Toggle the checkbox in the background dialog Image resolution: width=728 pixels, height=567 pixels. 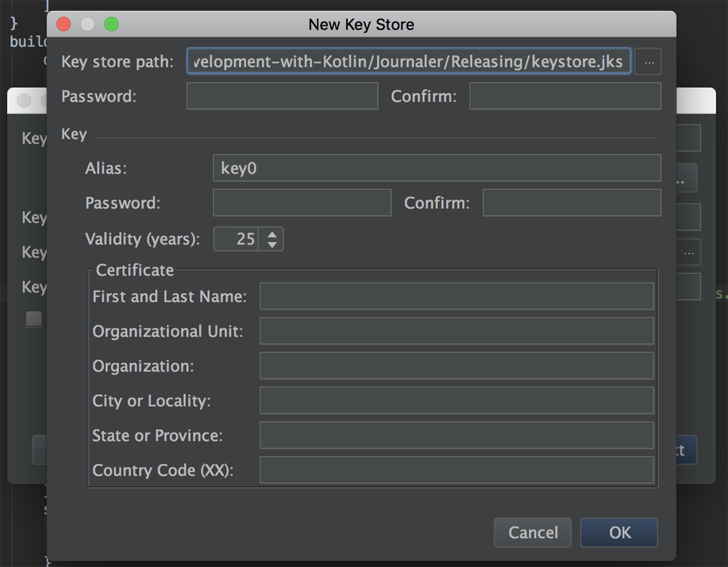coord(34,319)
